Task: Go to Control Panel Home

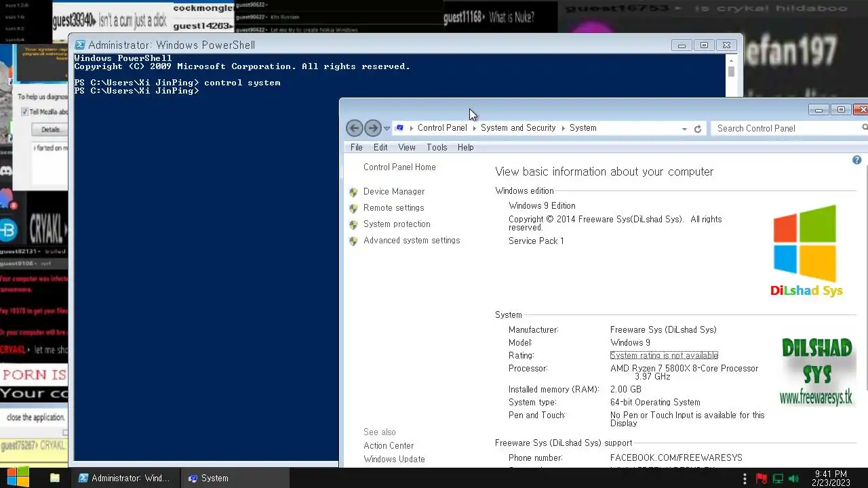Action: point(399,167)
